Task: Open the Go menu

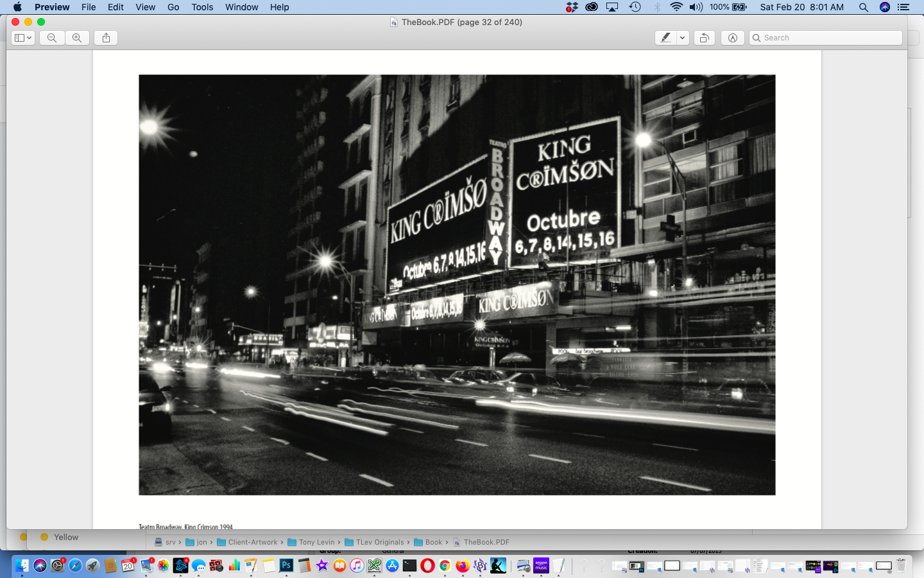Action: click(173, 7)
